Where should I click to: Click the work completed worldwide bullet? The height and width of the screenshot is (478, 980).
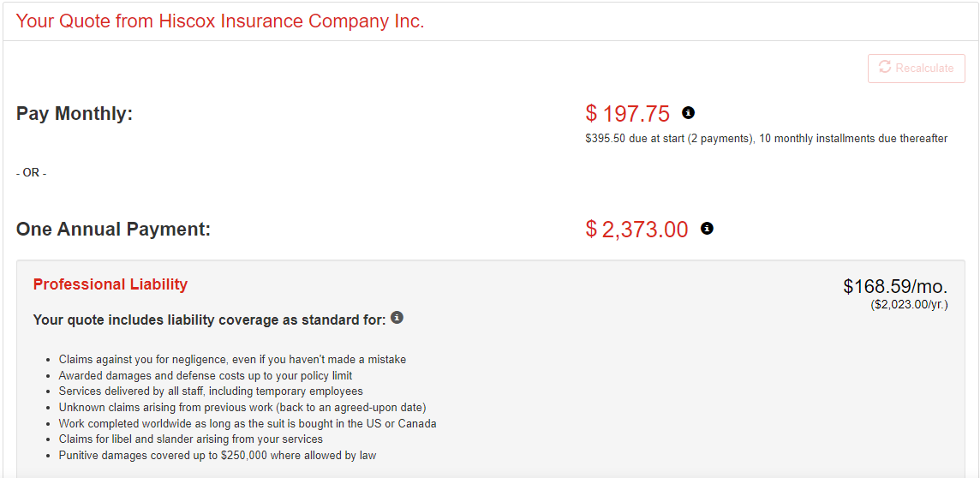tap(247, 423)
